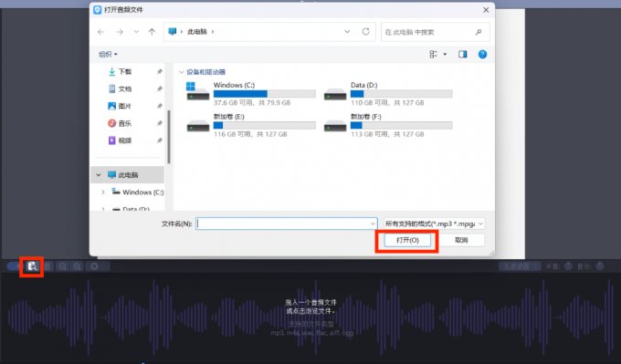Click the forward navigation arrow in the dialog
The width and height of the screenshot is (621, 364).
(120, 32)
